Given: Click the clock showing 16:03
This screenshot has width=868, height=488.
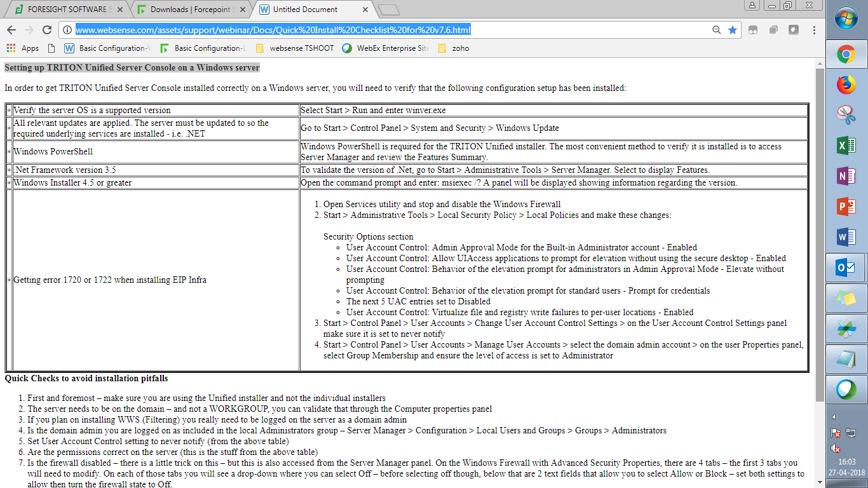Looking at the screenshot, I should pos(846,462).
